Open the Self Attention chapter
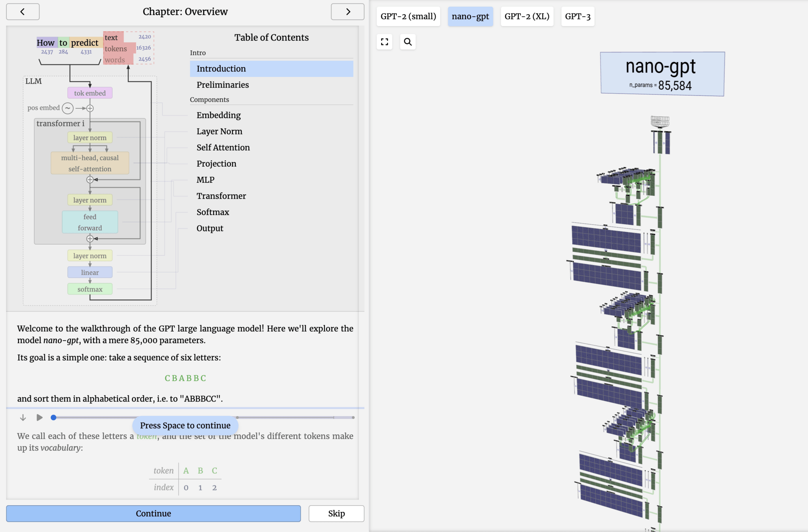The image size is (808, 532). [x=223, y=147]
